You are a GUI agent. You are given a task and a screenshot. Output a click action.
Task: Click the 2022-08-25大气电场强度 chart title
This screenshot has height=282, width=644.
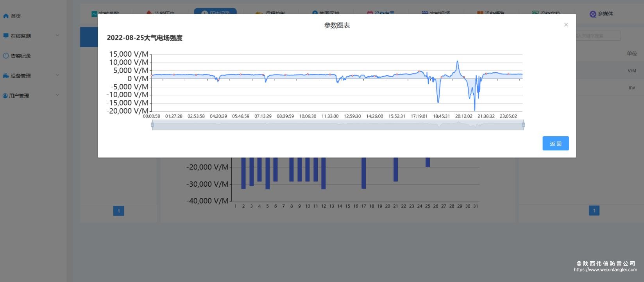[x=145, y=38]
